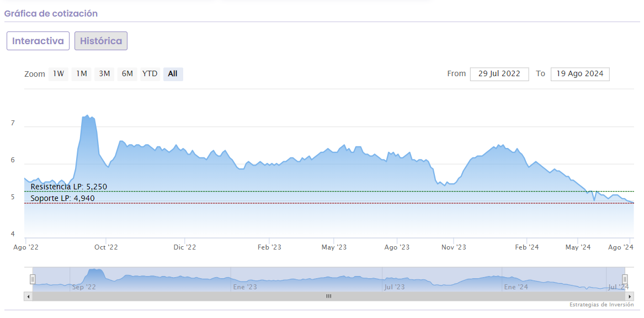Image resolution: width=644 pixels, height=318 pixels.
Task: Click the From label
Action: click(456, 74)
